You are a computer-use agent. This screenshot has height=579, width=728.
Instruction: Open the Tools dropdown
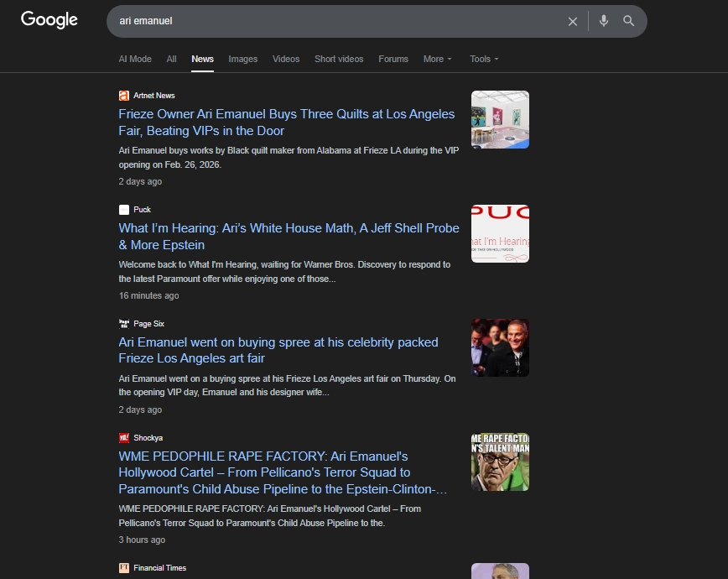[484, 59]
